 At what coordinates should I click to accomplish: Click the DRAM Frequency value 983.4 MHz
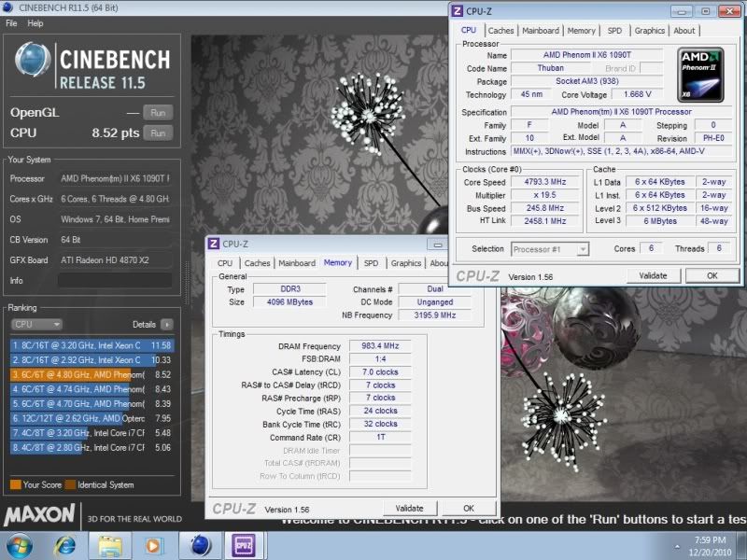click(380, 345)
